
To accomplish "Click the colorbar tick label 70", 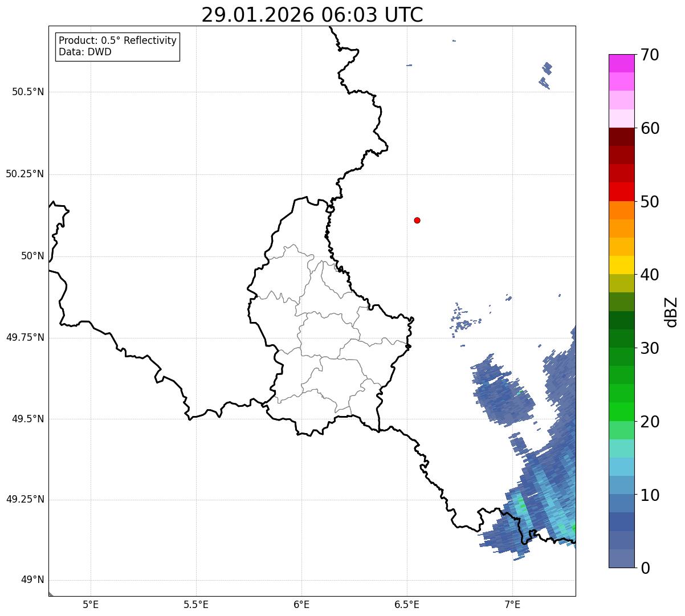I will pyautogui.click(x=650, y=55).
